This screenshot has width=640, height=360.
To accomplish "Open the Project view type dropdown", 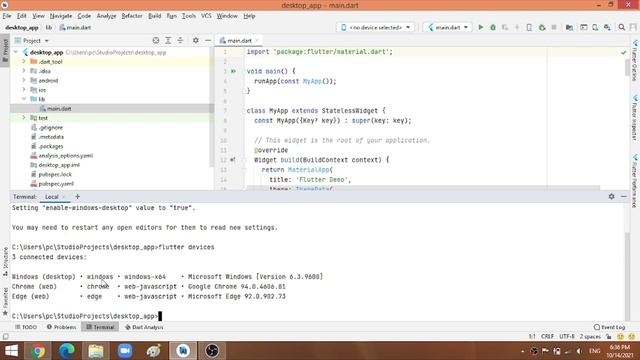I will coord(32,40).
